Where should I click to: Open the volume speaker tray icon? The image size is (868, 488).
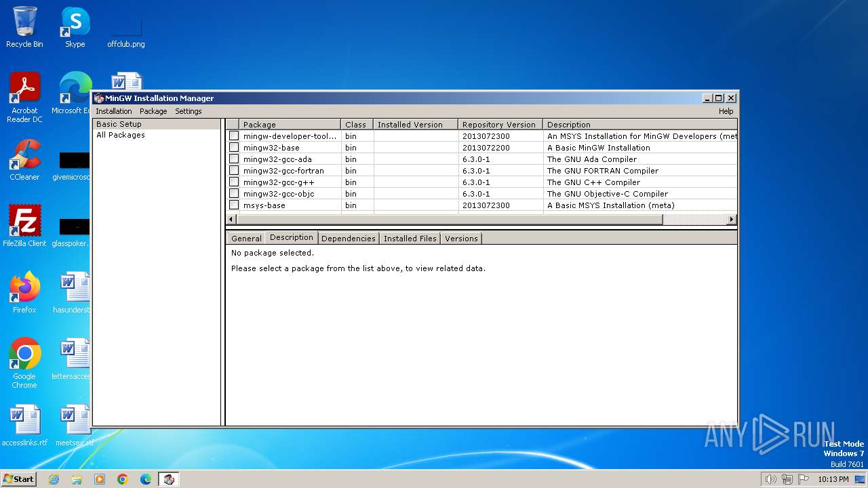(771, 479)
